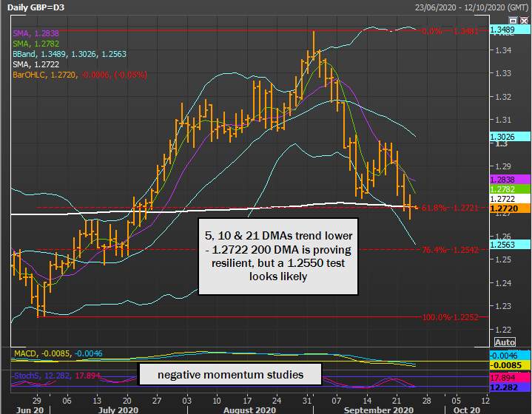Click the Oct 20 axis label
The height and width of the screenshot is (414, 532).
[467, 410]
